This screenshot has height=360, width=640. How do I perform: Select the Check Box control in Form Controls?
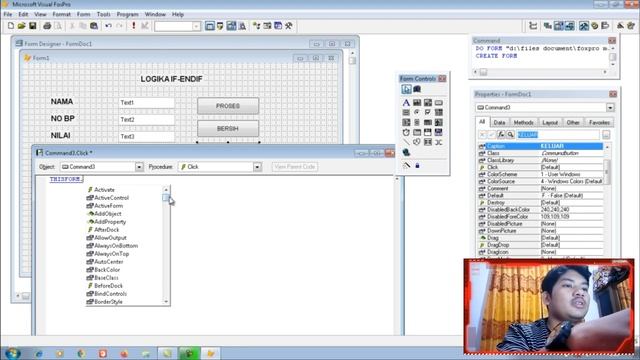[x=427, y=112]
